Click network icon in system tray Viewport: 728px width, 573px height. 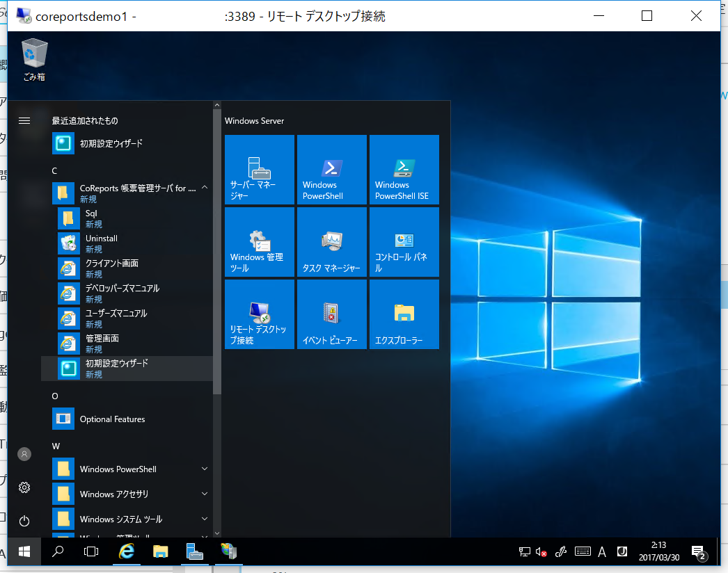click(x=525, y=551)
